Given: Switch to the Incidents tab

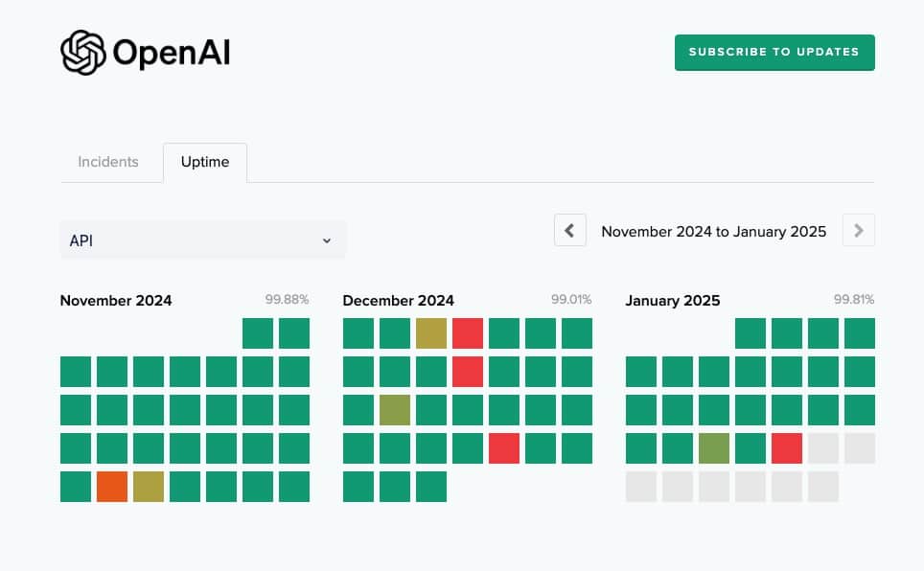Looking at the screenshot, I should click(x=108, y=162).
